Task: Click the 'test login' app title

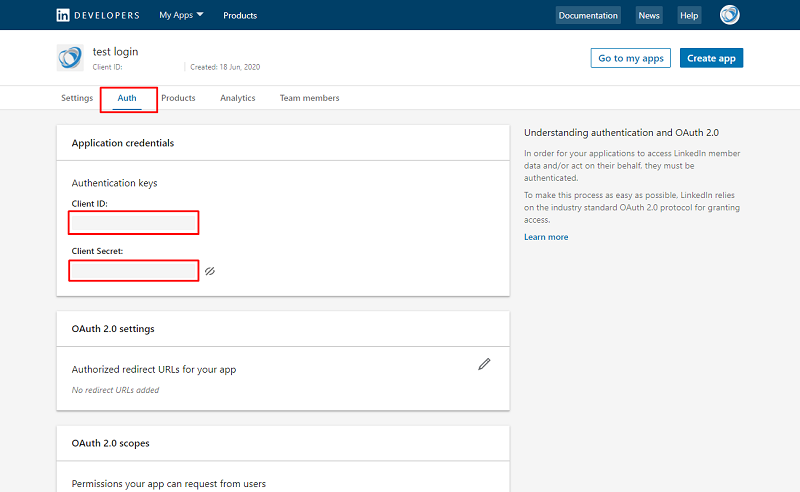Action: pyautogui.click(x=115, y=52)
